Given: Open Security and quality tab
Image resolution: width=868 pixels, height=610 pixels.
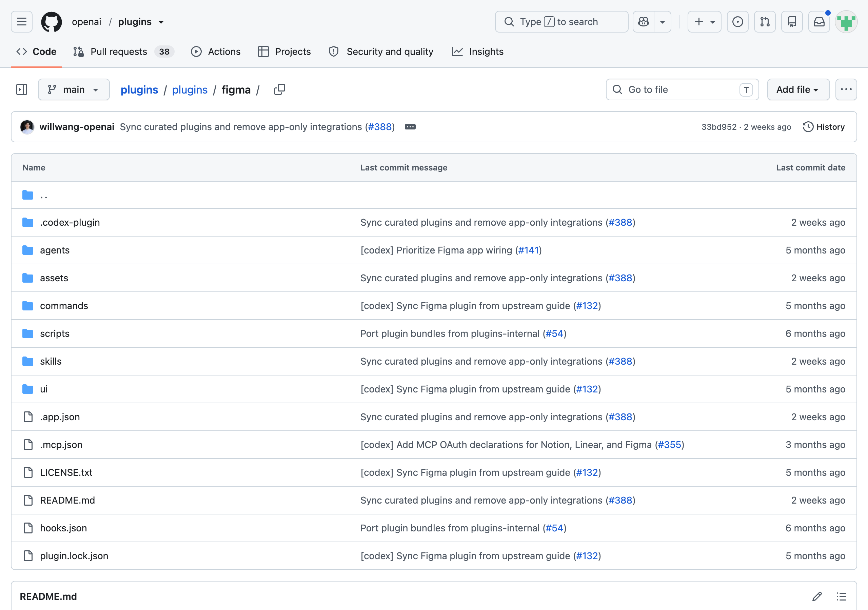Looking at the screenshot, I should tap(381, 52).
